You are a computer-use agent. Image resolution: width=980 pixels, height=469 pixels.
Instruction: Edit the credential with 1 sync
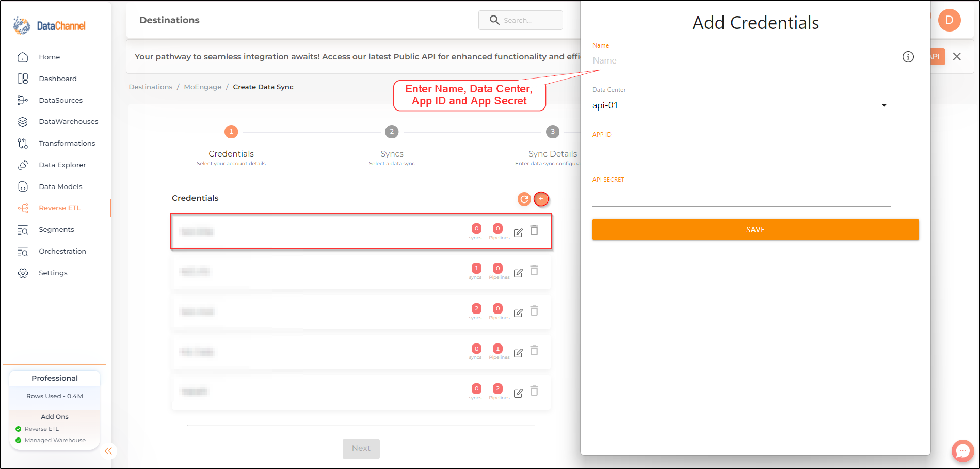point(518,273)
